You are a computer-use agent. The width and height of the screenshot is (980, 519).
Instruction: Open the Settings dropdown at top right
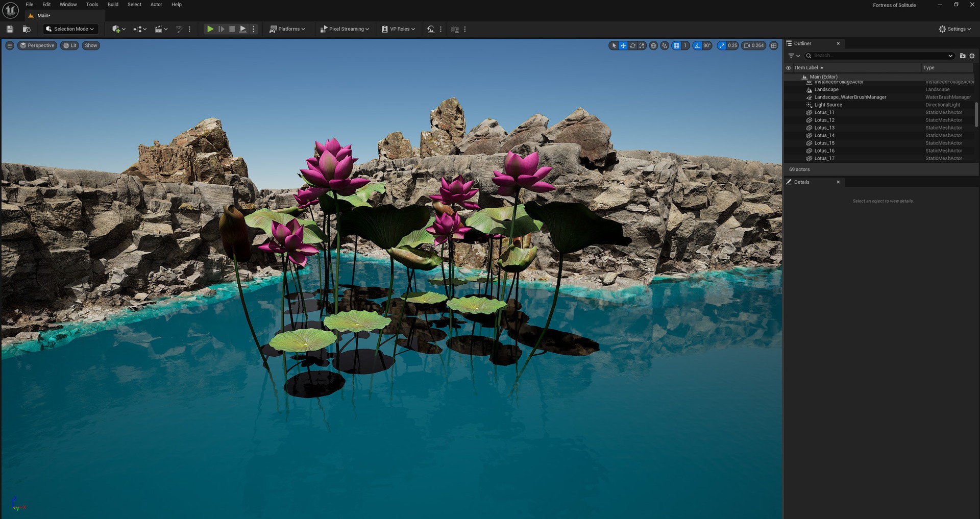[x=955, y=29]
